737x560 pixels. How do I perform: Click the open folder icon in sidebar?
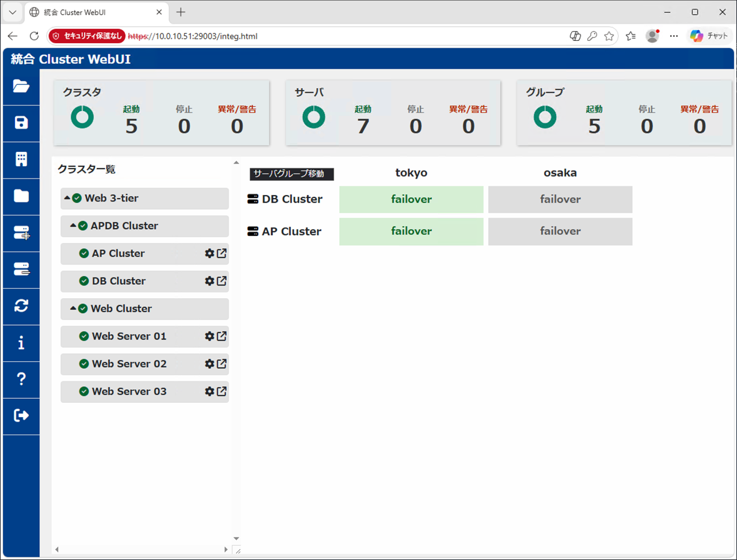21,86
